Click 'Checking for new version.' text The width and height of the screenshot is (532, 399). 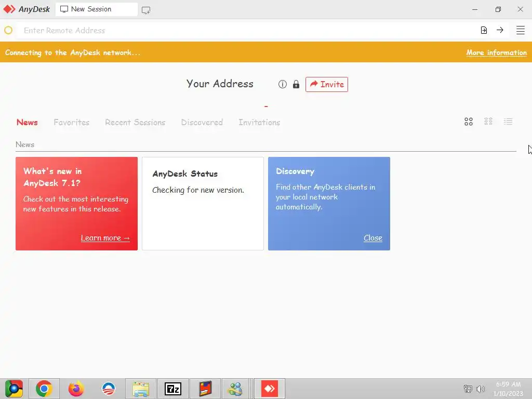(x=198, y=190)
